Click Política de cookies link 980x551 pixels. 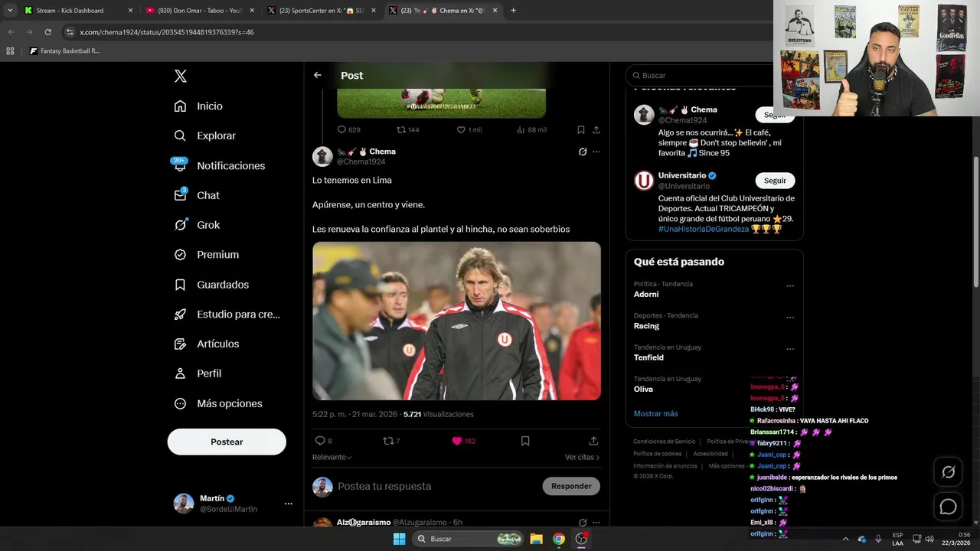[x=657, y=454]
